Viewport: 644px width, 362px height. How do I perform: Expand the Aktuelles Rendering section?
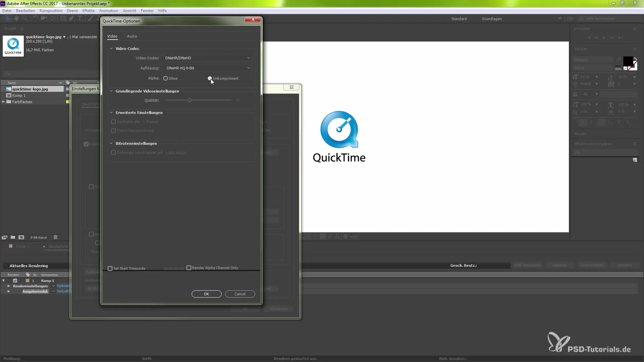(5, 266)
